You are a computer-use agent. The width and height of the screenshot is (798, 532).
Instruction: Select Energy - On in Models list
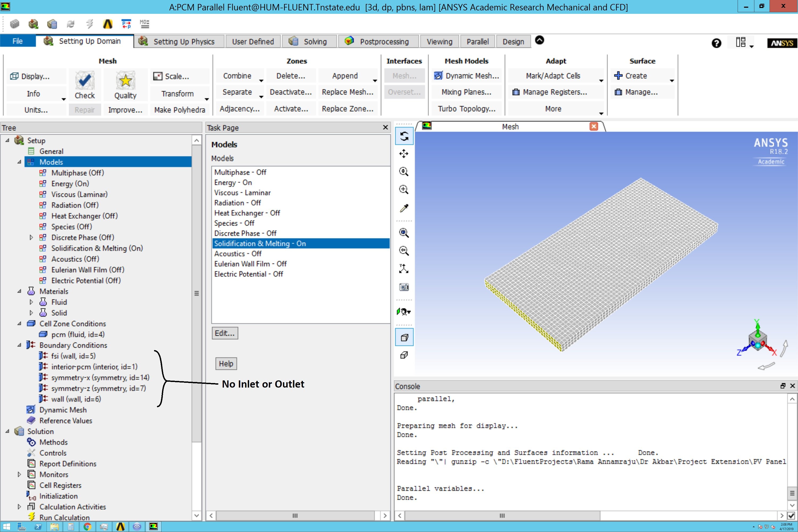tap(301, 182)
